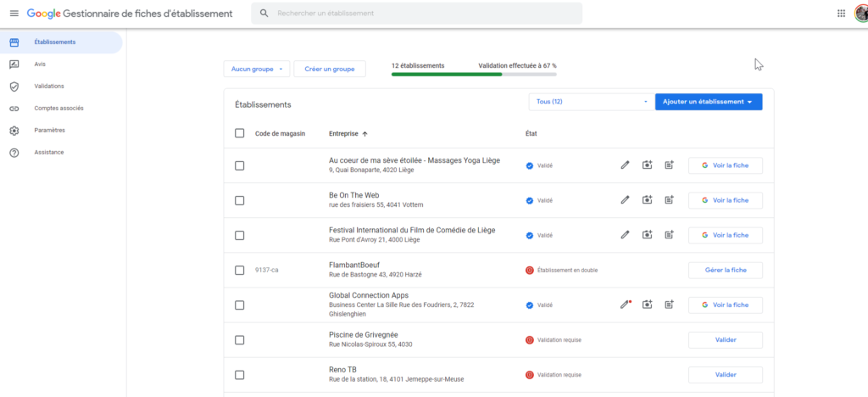Expand the Ajouter un établissement dropdown

coord(709,102)
